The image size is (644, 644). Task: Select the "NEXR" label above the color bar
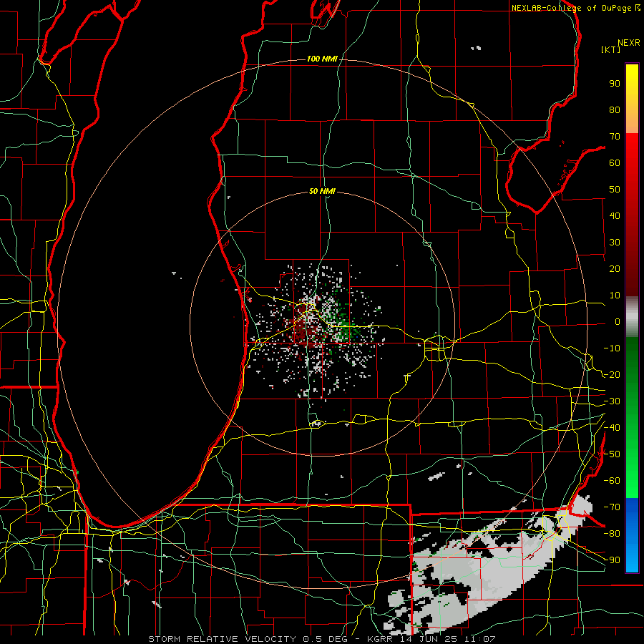click(x=629, y=43)
